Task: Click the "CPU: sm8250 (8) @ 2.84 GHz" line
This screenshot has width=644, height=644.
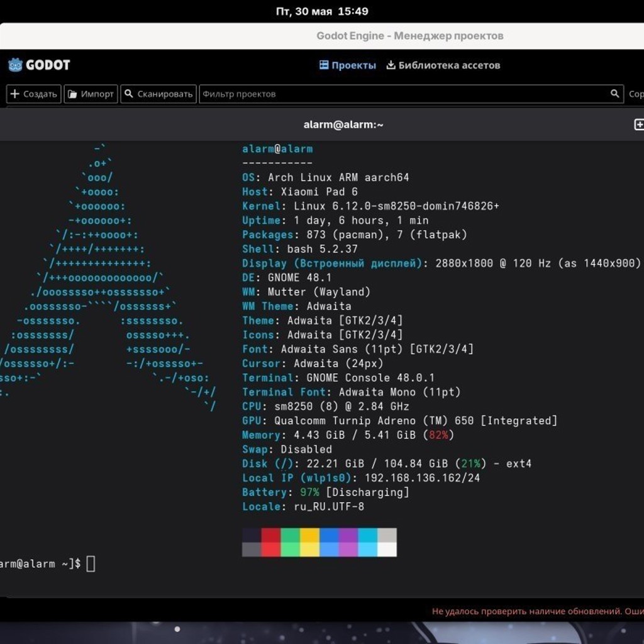Action: [325, 407]
